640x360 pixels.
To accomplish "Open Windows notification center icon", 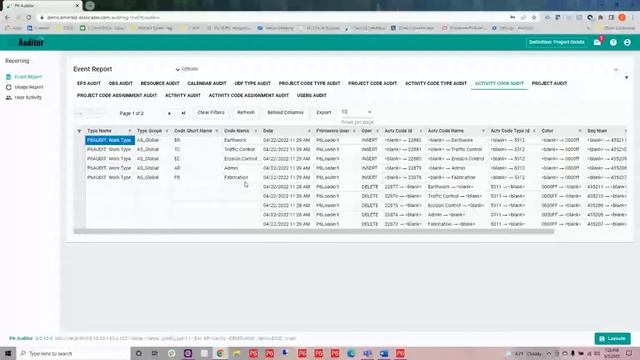I will point(629,353).
